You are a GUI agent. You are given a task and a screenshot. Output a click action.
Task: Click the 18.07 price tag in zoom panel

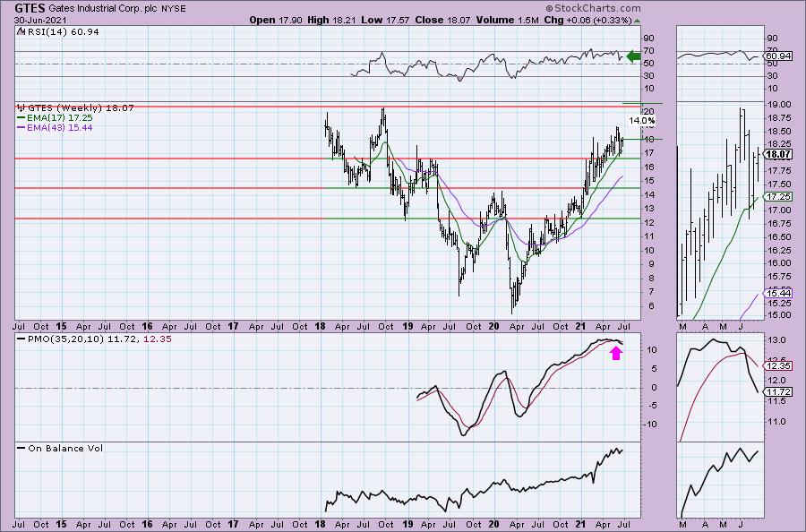pyautogui.click(x=777, y=154)
